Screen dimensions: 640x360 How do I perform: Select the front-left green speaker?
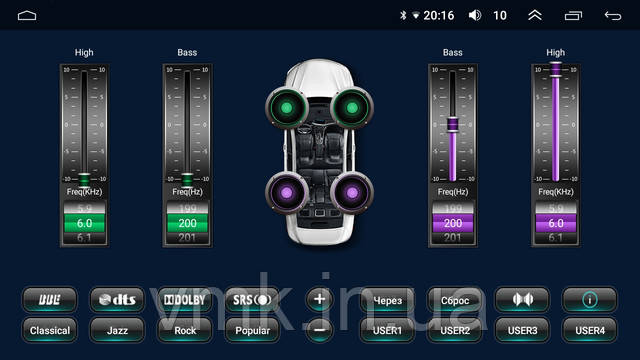pyautogui.click(x=287, y=108)
